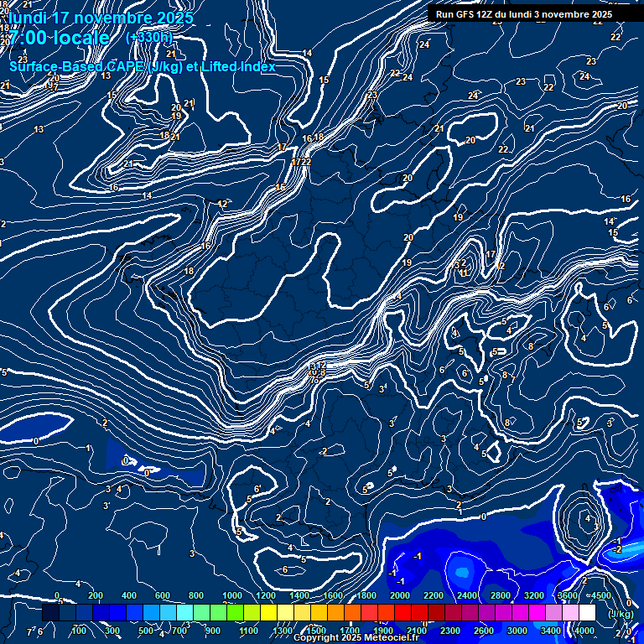The image size is (644, 644).
Task: Click the '(+330h)' forecast offset text
Action: (x=148, y=38)
